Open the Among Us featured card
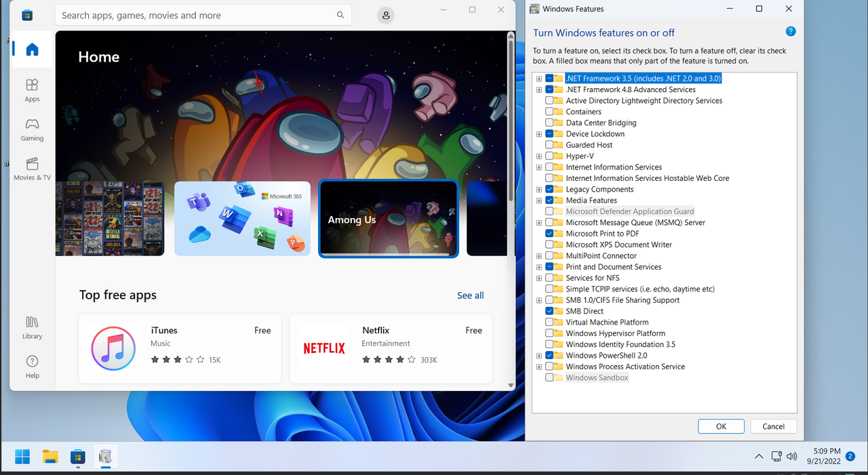The width and height of the screenshot is (868, 475). pyautogui.click(x=389, y=219)
